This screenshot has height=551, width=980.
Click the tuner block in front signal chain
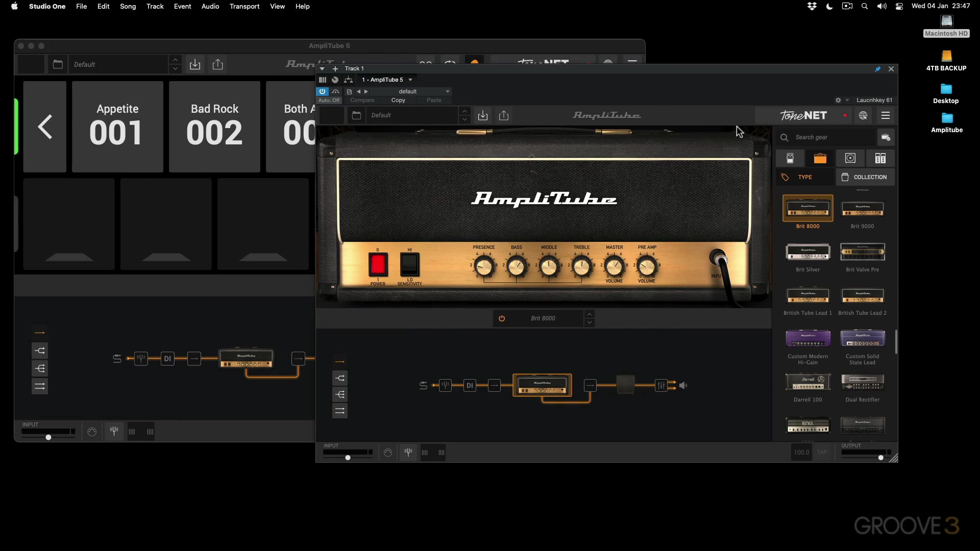click(445, 386)
